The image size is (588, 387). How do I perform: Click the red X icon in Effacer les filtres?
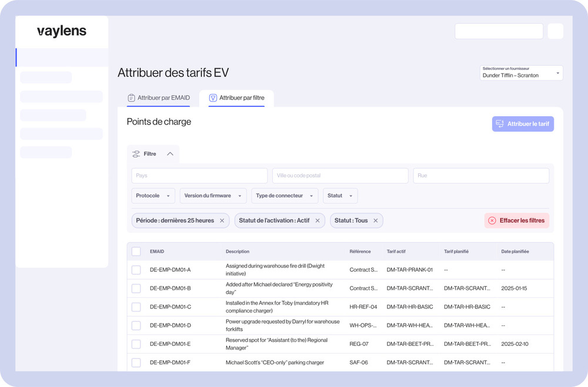point(492,221)
